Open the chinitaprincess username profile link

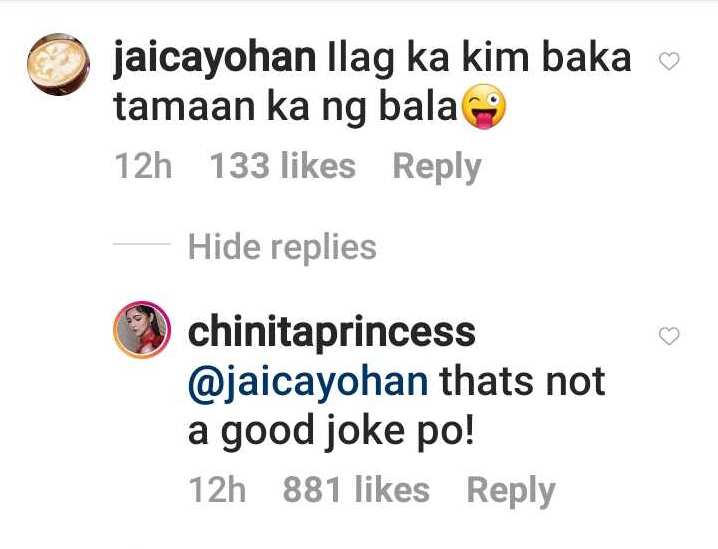[x=332, y=333]
